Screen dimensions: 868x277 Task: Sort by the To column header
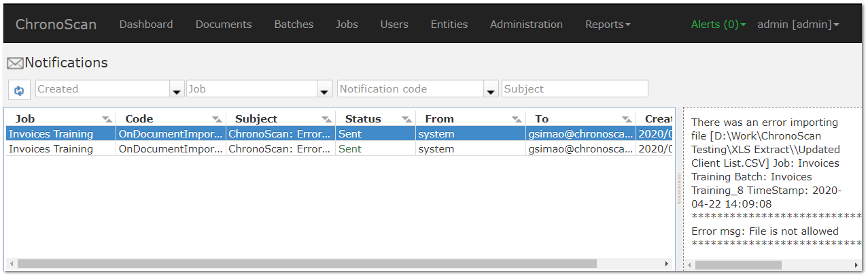coord(542,118)
